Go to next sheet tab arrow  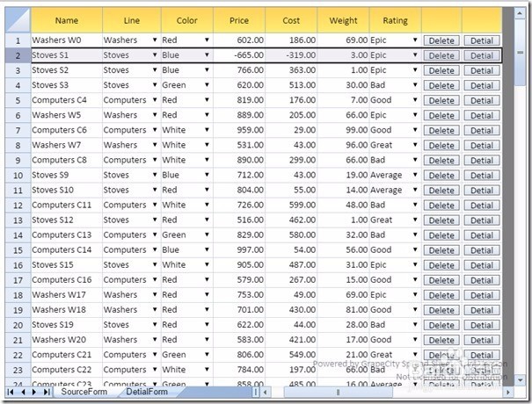[x=34, y=392]
